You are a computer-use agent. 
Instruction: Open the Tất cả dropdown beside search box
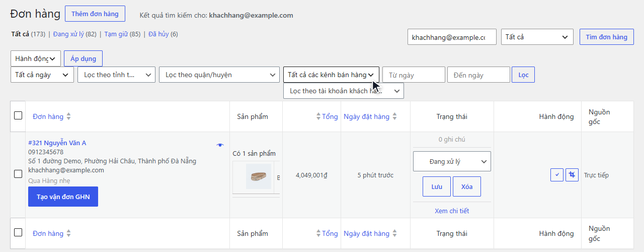pyautogui.click(x=537, y=37)
